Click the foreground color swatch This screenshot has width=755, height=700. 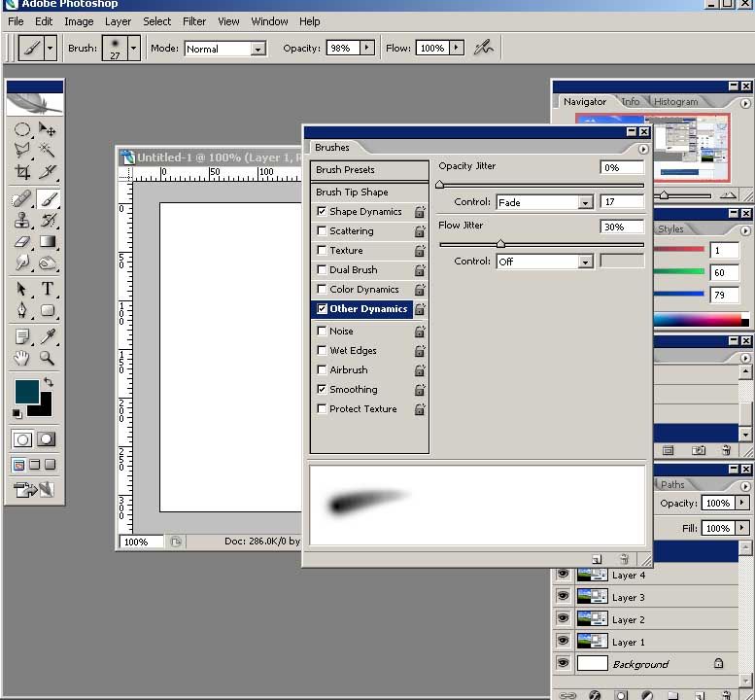click(x=25, y=391)
